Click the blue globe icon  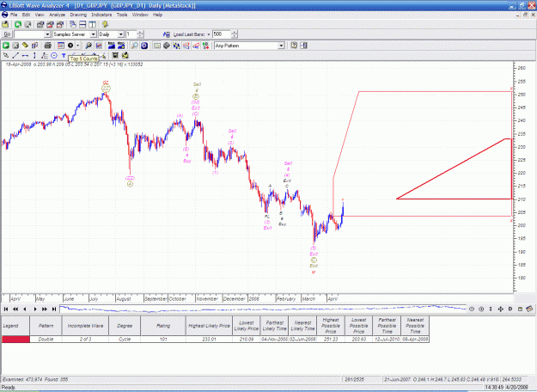coord(144,46)
